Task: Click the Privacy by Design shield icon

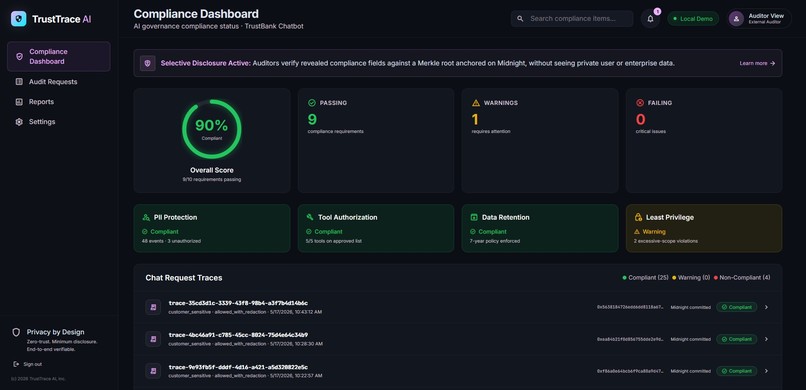Action: [16, 332]
